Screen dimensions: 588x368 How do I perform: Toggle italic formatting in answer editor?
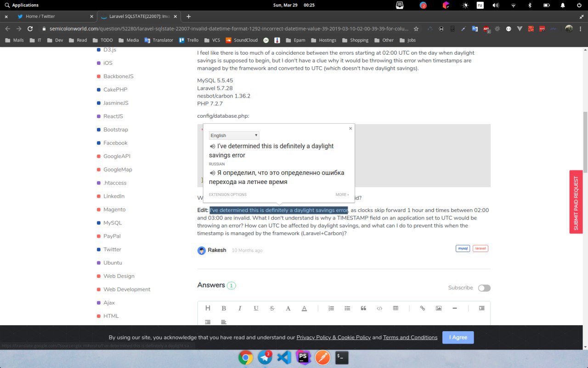[x=240, y=308]
